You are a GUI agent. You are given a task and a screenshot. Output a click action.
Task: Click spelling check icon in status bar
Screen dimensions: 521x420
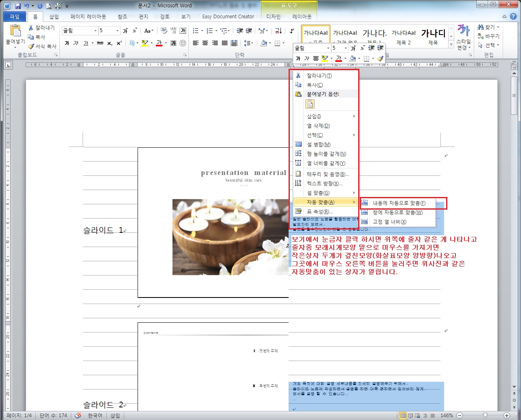pyautogui.click(x=78, y=416)
